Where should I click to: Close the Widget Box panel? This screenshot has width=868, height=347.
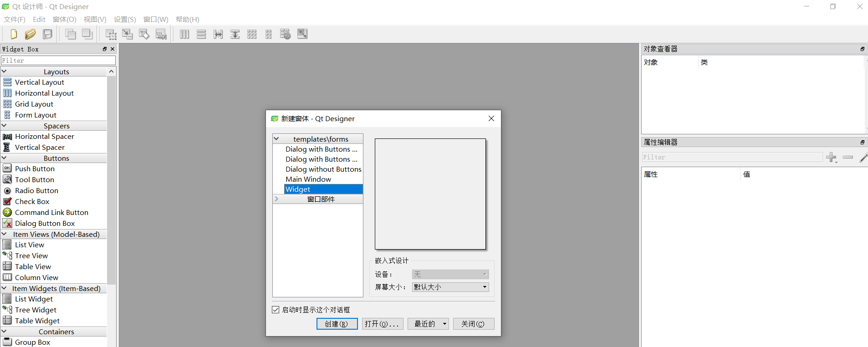click(112, 49)
